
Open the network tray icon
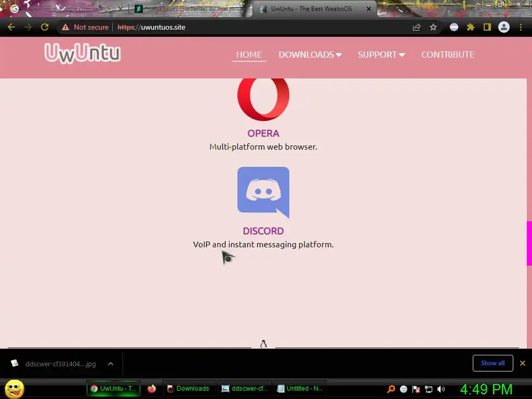point(429,389)
